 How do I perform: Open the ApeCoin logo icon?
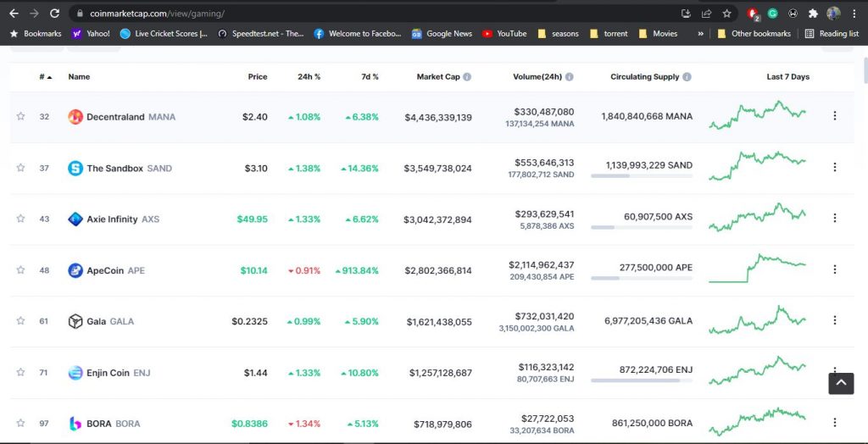[75, 270]
